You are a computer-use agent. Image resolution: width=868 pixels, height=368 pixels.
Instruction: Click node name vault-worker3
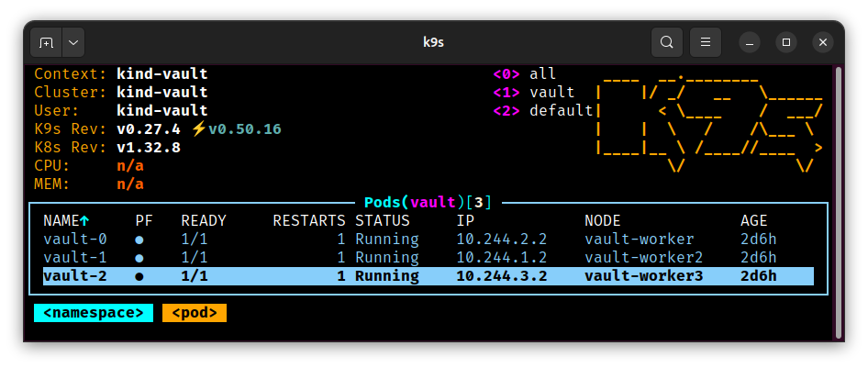644,275
